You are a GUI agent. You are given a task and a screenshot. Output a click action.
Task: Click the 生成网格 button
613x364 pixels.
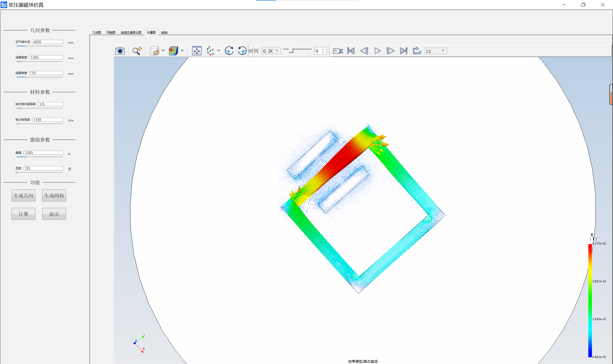point(54,195)
